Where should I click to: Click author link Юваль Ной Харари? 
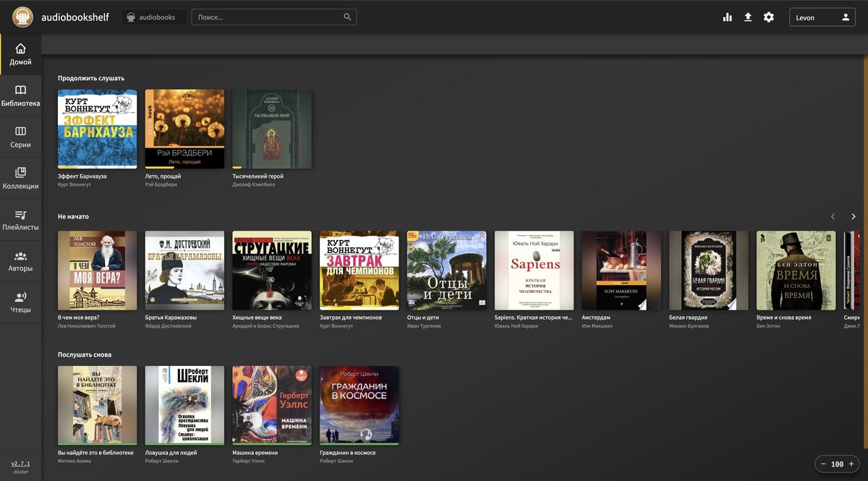coord(517,326)
